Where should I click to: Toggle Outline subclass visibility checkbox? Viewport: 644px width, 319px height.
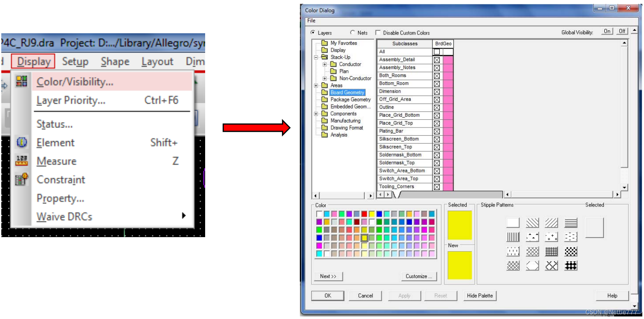coord(437,107)
